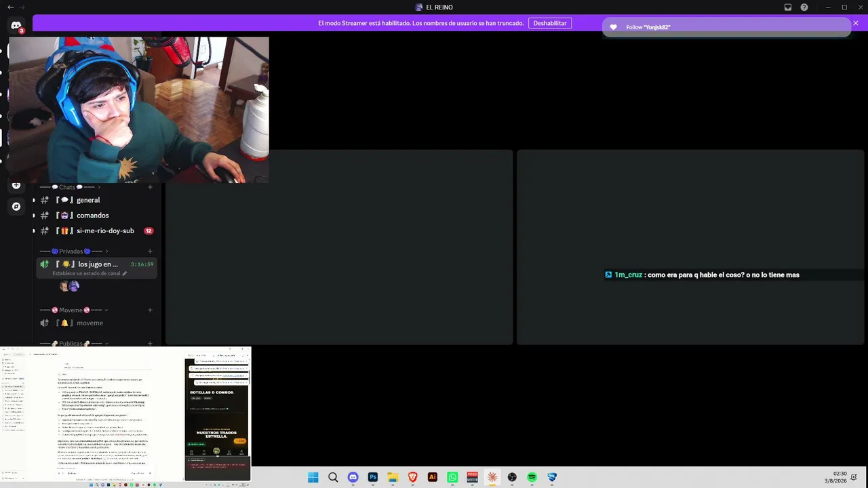Open Windows notification bell in tray
868x488 pixels.
point(854,477)
